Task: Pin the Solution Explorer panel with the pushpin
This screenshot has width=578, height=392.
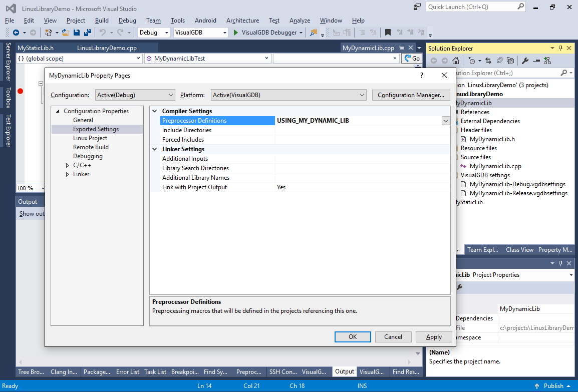Action: pyautogui.click(x=560, y=48)
